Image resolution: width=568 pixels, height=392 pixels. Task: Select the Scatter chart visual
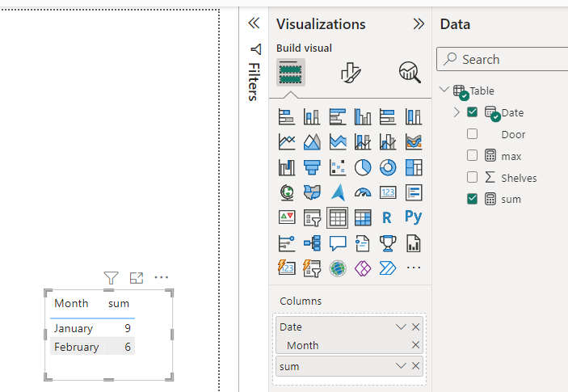[x=338, y=167]
